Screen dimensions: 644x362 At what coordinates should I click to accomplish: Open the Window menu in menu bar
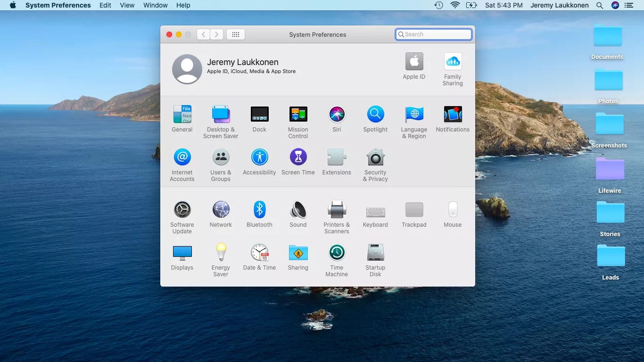155,5
